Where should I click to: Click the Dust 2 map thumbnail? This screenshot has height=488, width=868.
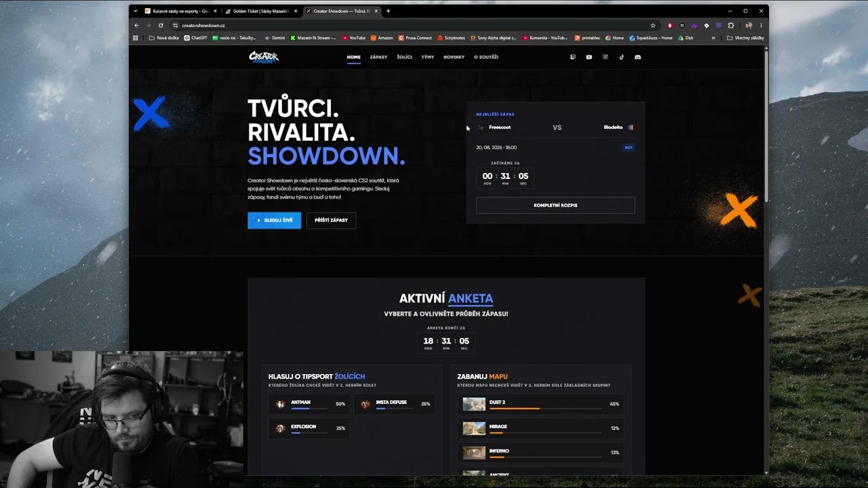[474, 404]
